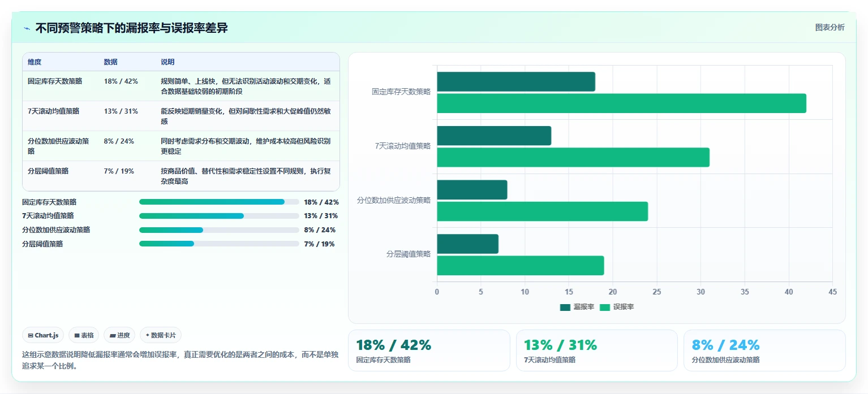The image size is (868, 394).
Task: Click the 分位数加供应波动策略 progress bar
Action: pos(219,230)
